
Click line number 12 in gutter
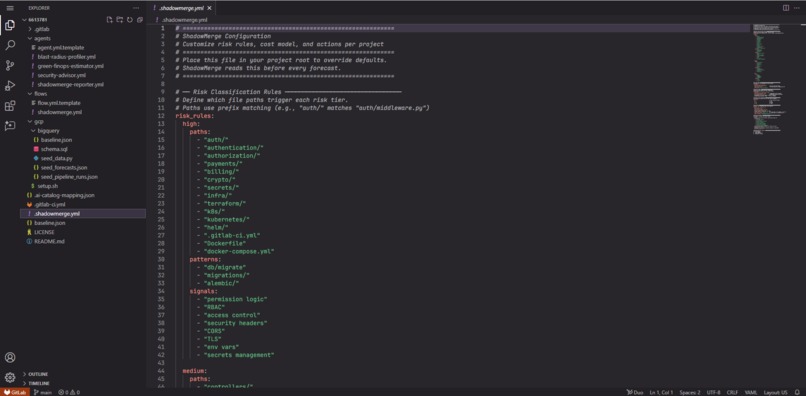(x=162, y=116)
